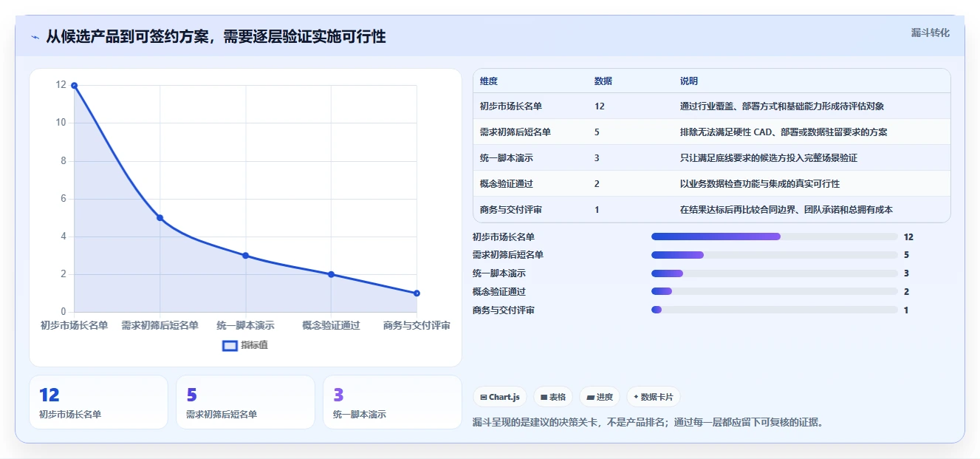Click the x-axis label 商务与交付评审
This screenshot has height=459, width=980.
(x=417, y=325)
